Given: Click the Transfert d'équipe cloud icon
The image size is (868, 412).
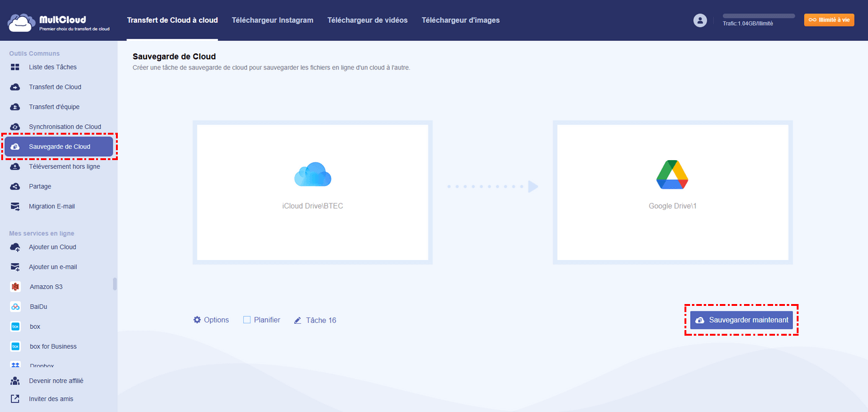Looking at the screenshot, I should [15, 107].
